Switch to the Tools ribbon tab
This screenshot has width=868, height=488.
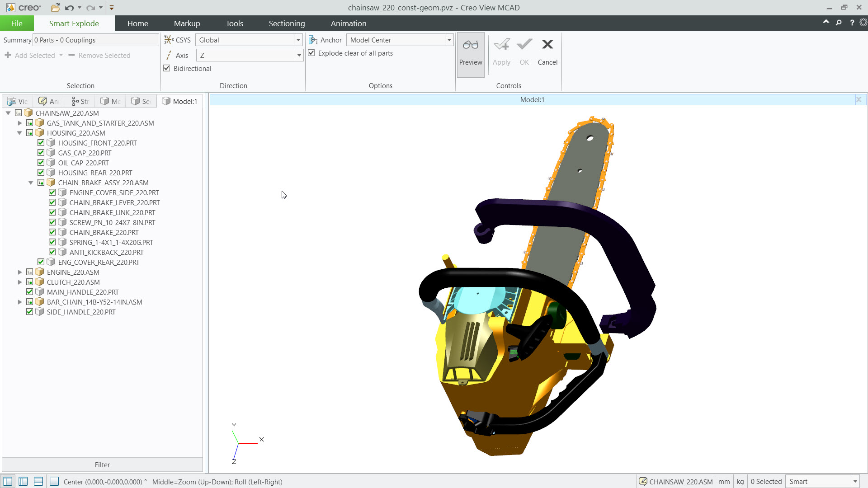[234, 23]
